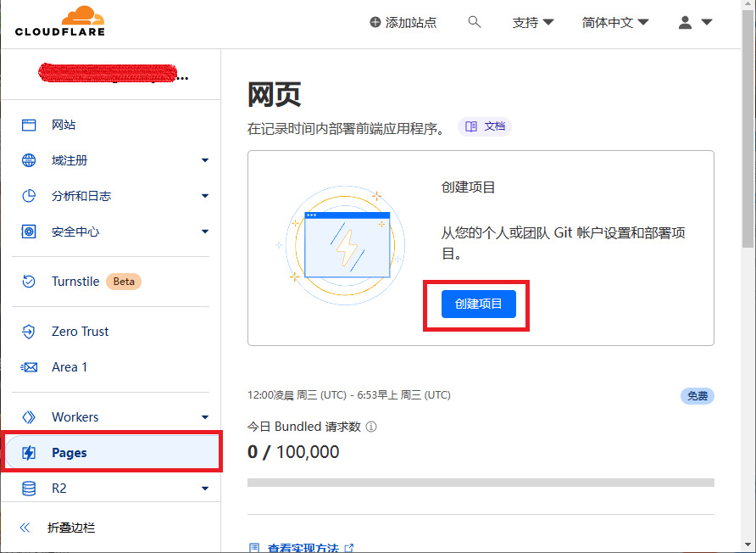Image resolution: width=756 pixels, height=553 pixels.
Task: Open the 支持 dropdown menu
Action: point(533,23)
